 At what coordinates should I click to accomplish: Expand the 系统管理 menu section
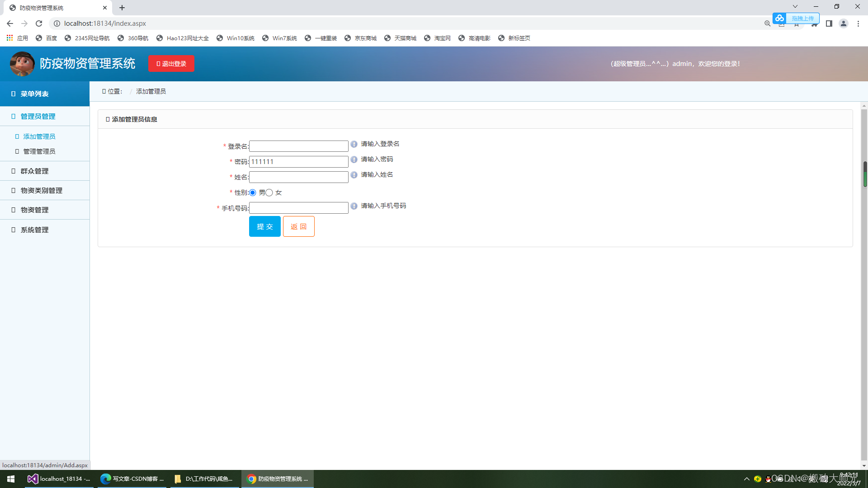[34, 230]
